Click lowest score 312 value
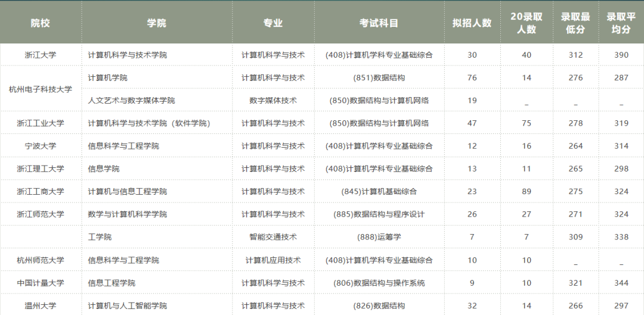 (575, 55)
